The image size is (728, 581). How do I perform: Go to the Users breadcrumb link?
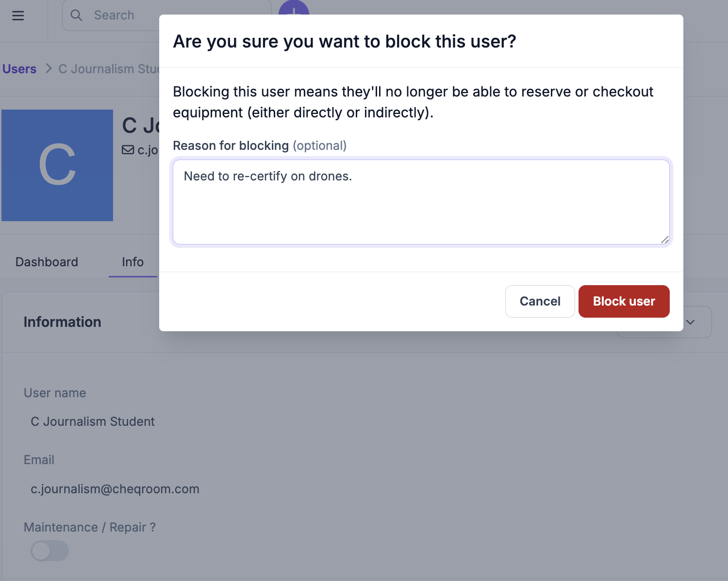tap(19, 69)
